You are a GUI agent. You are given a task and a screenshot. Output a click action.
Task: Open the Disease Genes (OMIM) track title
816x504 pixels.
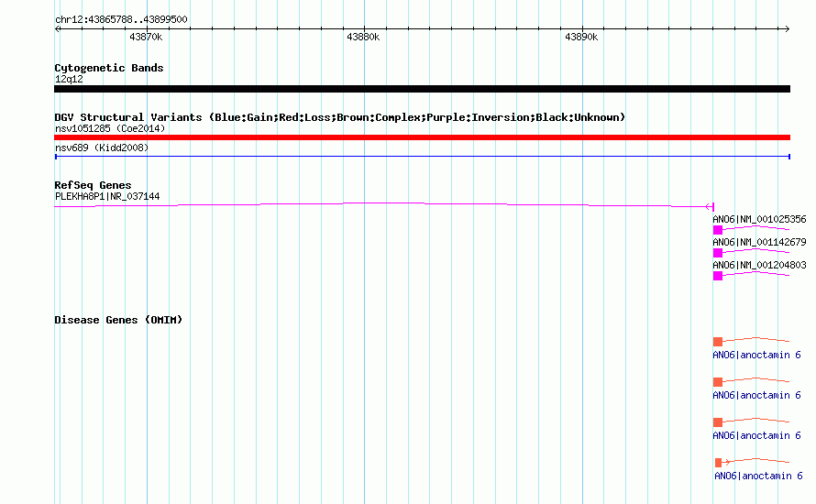(118, 320)
